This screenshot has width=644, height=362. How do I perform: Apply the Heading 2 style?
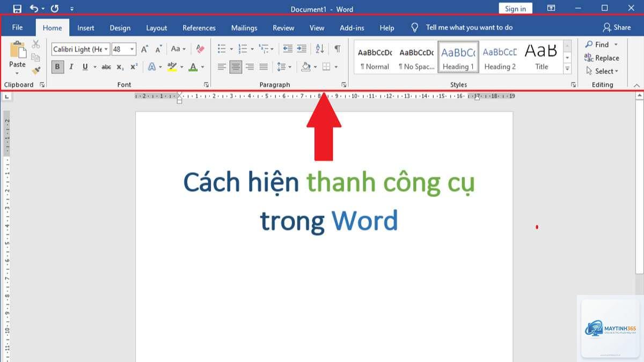click(x=500, y=58)
